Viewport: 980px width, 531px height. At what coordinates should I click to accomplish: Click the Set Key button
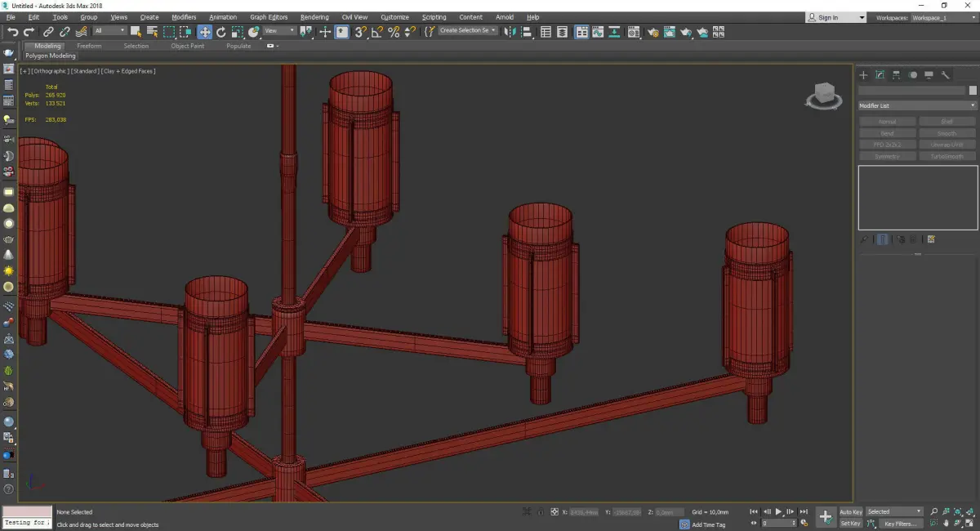click(x=851, y=524)
